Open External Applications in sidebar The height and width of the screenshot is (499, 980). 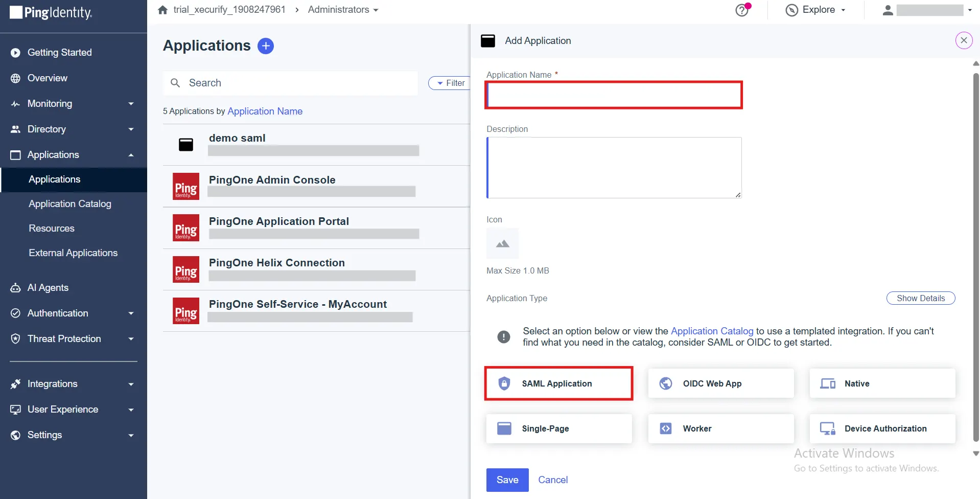(73, 253)
